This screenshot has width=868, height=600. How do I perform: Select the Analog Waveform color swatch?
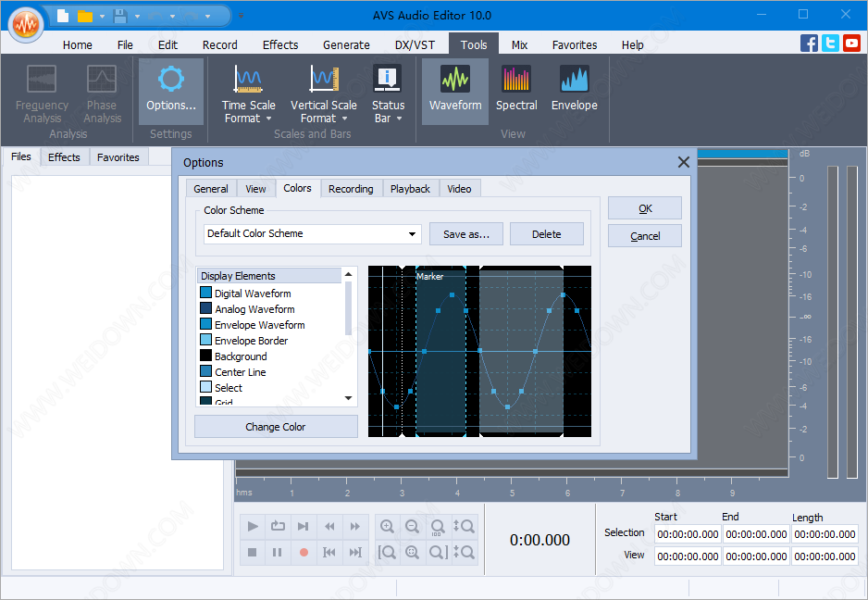(206, 308)
